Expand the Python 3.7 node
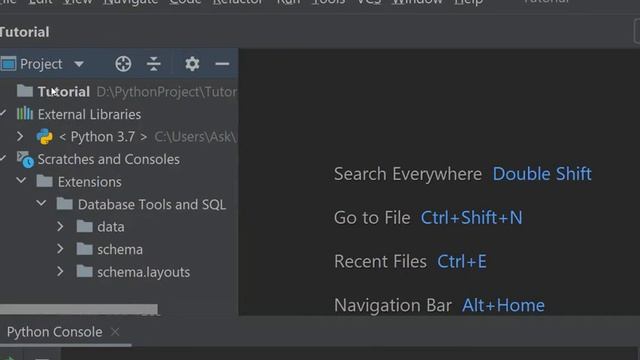Screen dimensions: 640x360 coord(20,136)
